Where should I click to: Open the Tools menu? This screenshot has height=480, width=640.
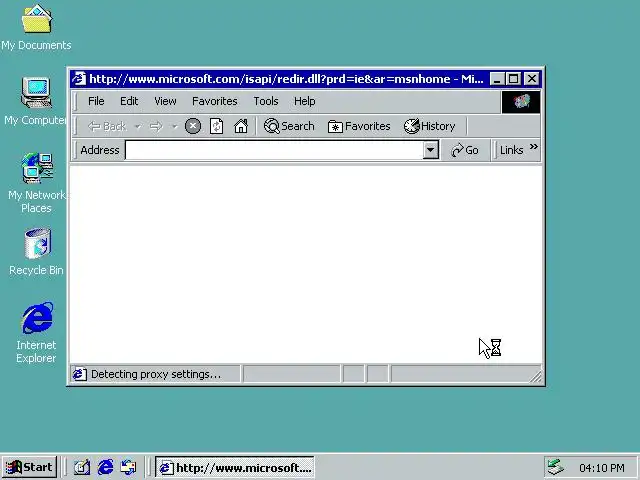266,101
